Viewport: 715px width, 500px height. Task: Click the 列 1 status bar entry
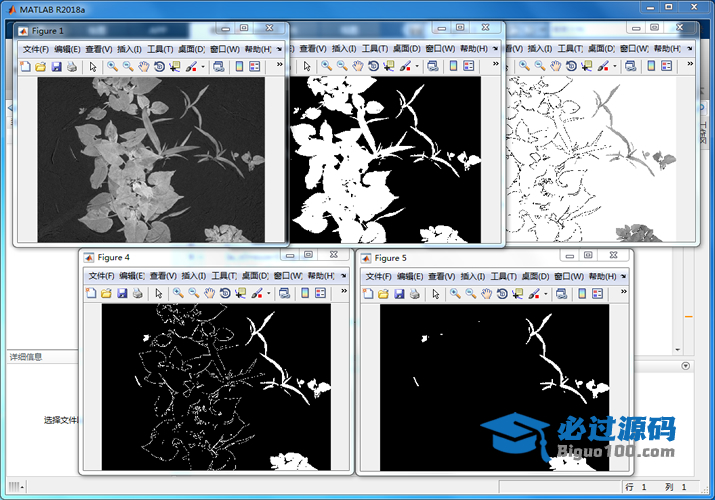point(675,487)
